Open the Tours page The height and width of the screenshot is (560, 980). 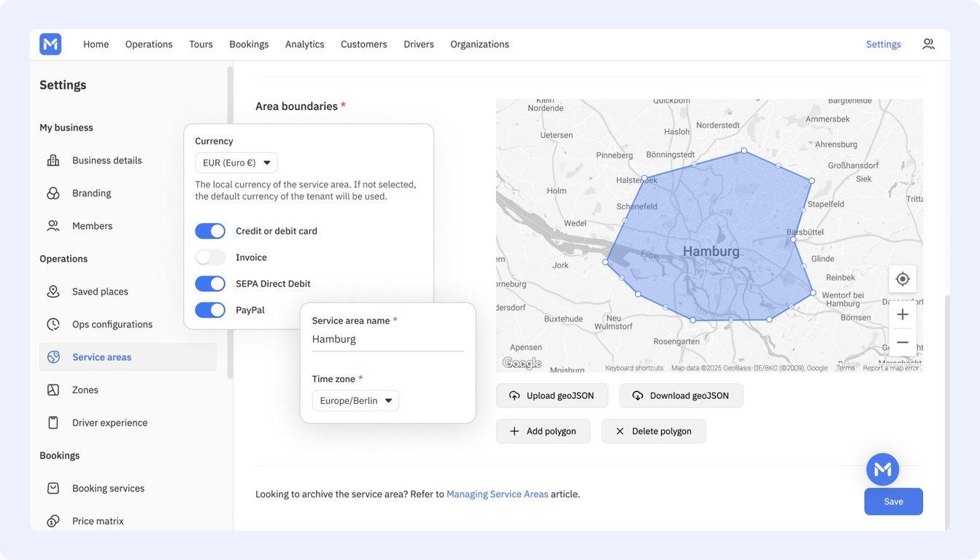pyautogui.click(x=201, y=44)
